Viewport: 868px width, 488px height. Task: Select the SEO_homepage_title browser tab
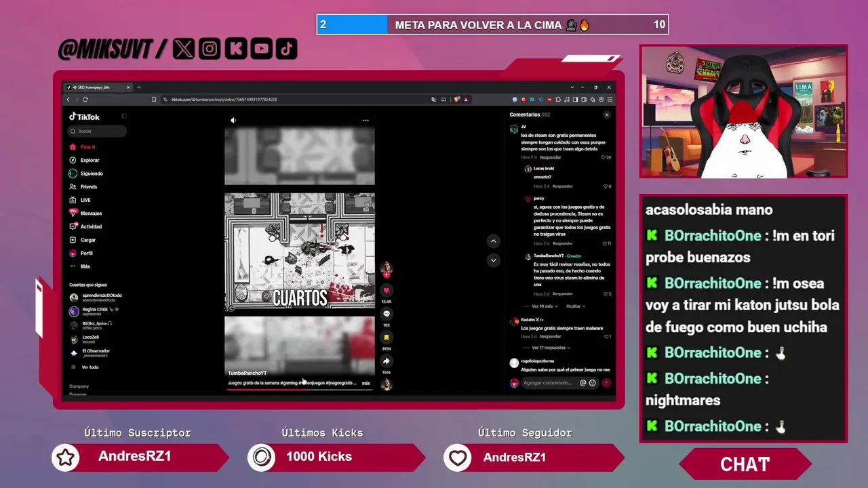click(x=98, y=87)
